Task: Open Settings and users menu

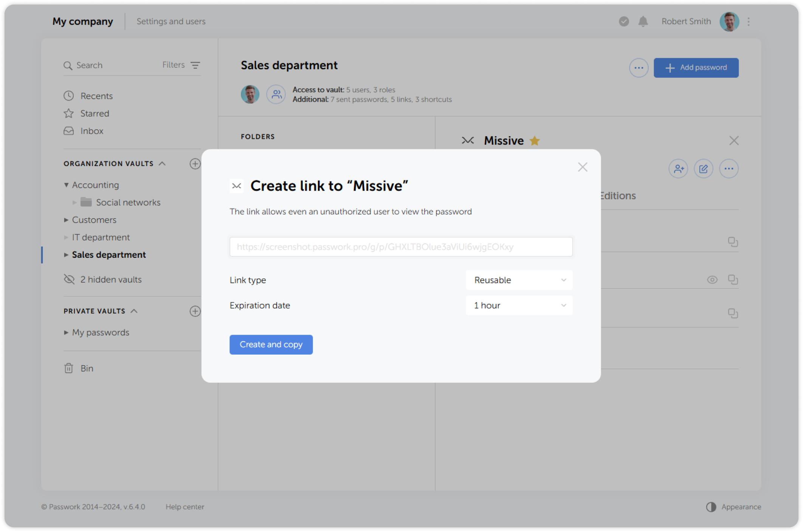Action: point(171,22)
